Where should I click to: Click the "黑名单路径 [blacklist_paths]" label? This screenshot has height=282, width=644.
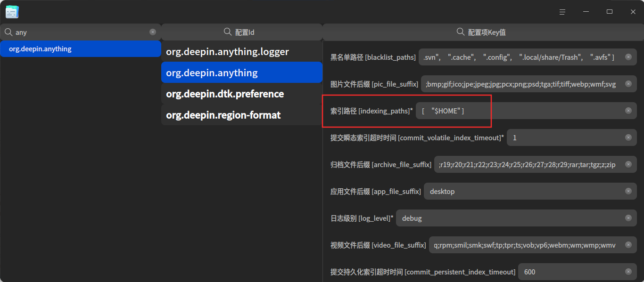(x=373, y=57)
